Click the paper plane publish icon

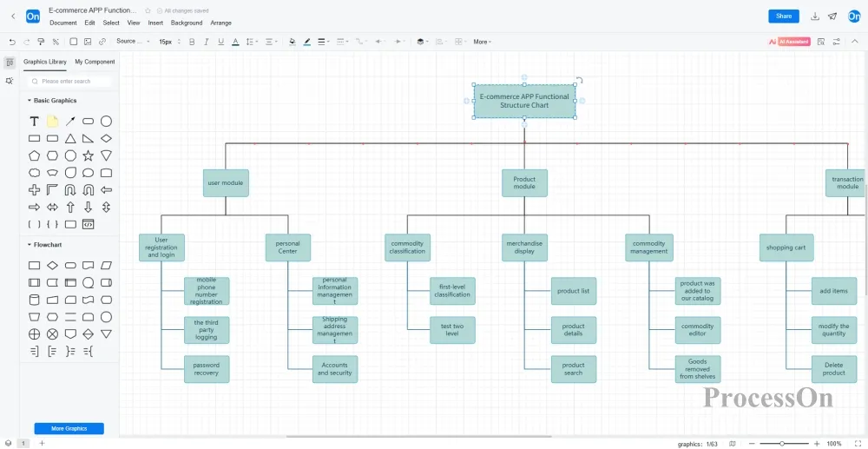pos(832,17)
